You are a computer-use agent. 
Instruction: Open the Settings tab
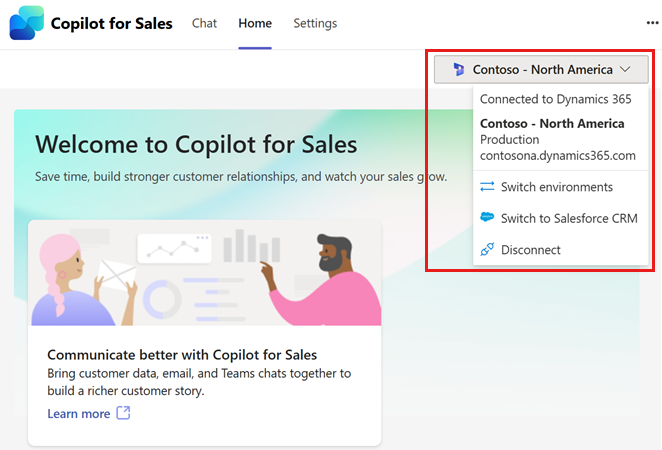315,23
